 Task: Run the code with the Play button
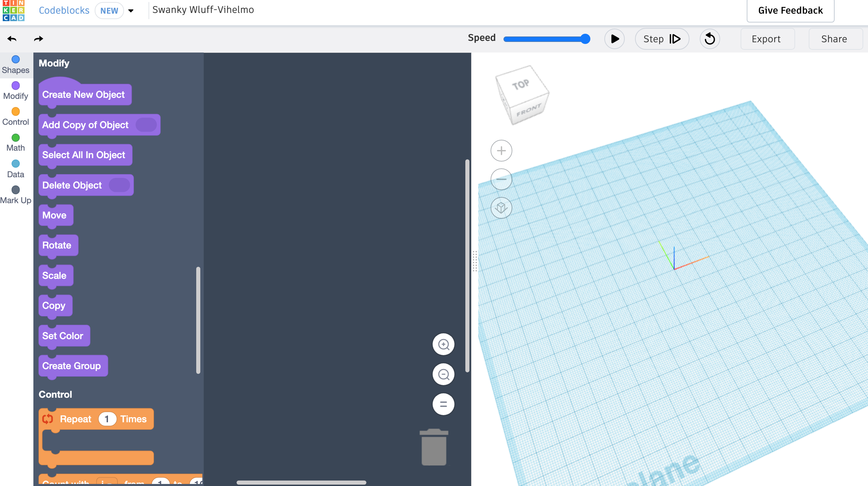coord(615,39)
